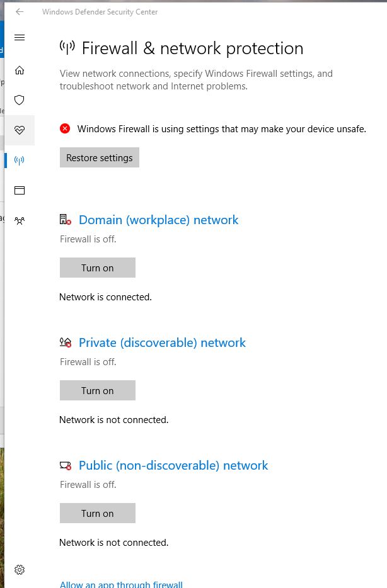
Task: Click the red error icon beside firewall warning
Action: pos(65,129)
